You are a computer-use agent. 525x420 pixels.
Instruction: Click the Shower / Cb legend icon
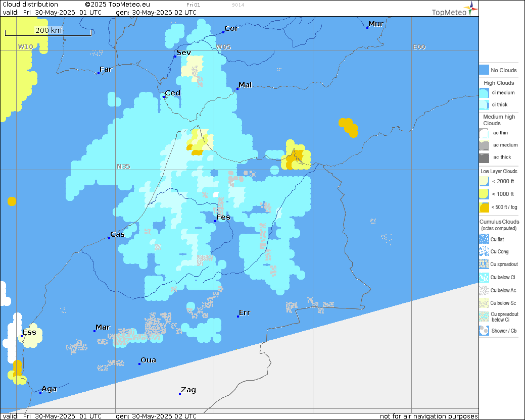coord(484,330)
